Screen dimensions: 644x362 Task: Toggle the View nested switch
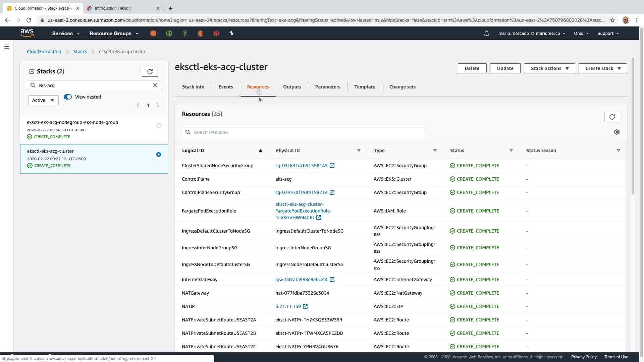coord(68,97)
